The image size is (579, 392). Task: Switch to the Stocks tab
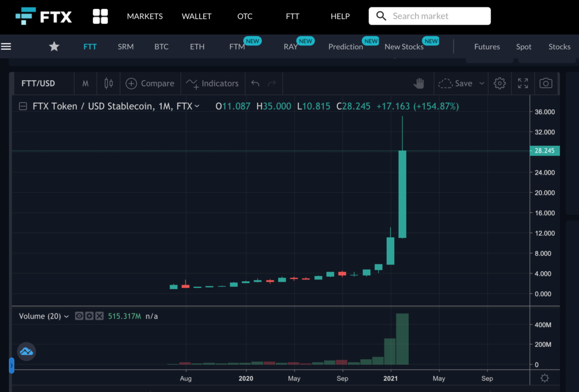559,46
